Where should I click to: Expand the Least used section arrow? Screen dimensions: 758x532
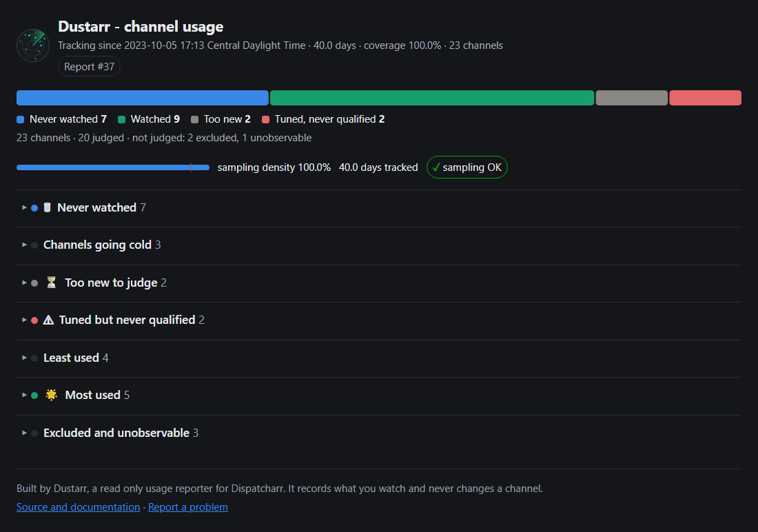coord(24,358)
